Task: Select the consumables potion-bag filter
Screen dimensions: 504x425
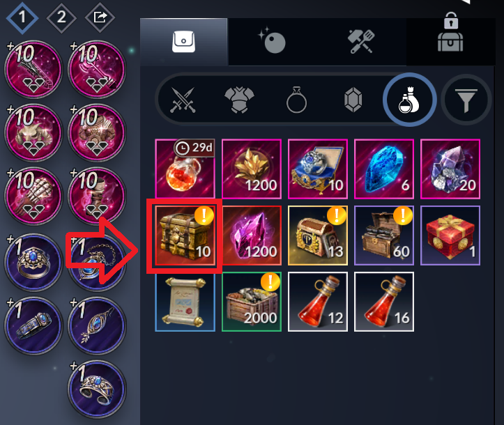Action: tap(409, 100)
